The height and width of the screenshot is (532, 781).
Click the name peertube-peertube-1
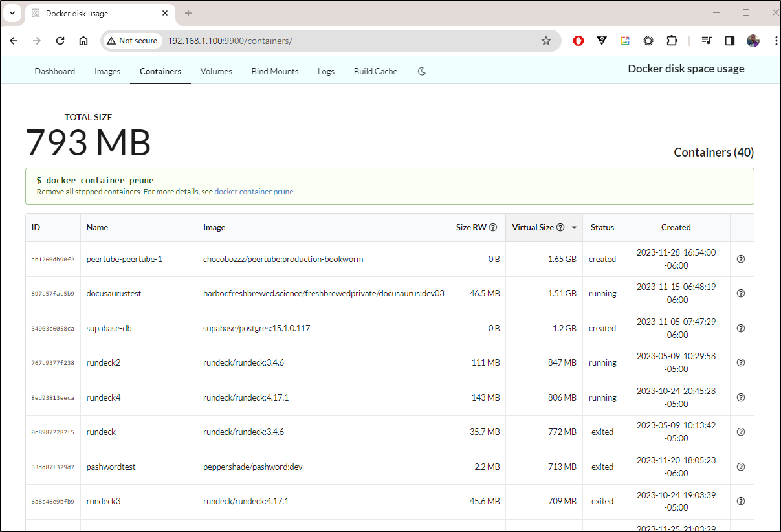(124, 259)
